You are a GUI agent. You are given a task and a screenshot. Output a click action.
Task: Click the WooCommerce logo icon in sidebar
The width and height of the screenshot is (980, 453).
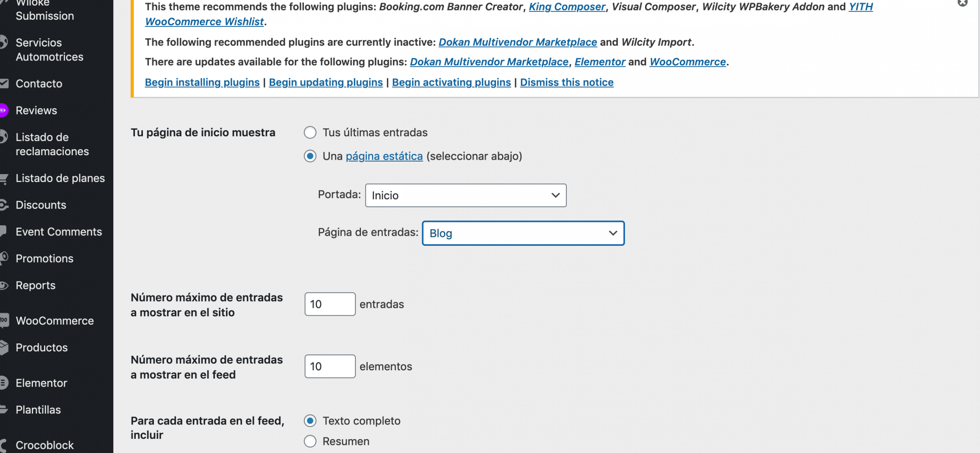click(4, 320)
